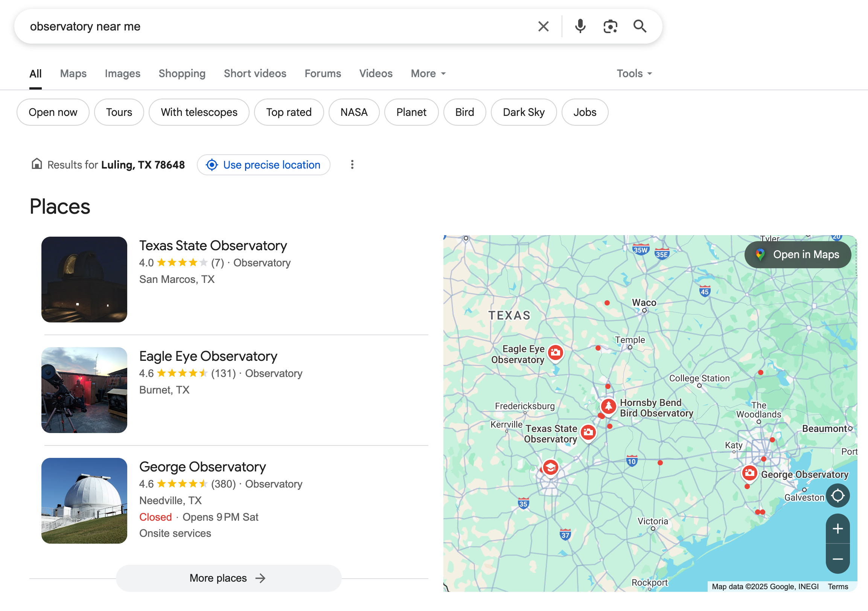Expand the Tools dropdown

(634, 73)
